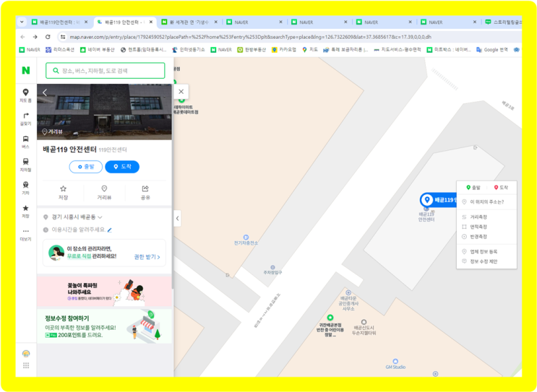
Task: Select the 지도 홈 sidebar icon
Action: click(26, 95)
